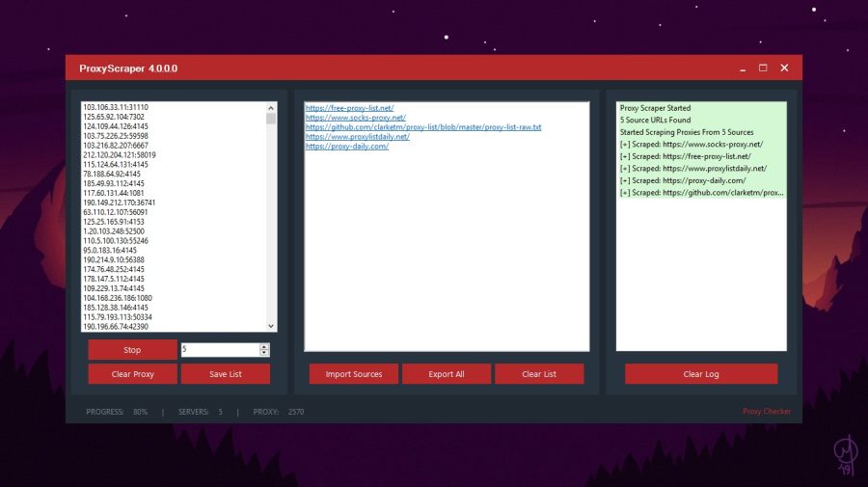Select proxy 185.128.38.146:4145
Screen dimensions: 868x487
pos(115,307)
